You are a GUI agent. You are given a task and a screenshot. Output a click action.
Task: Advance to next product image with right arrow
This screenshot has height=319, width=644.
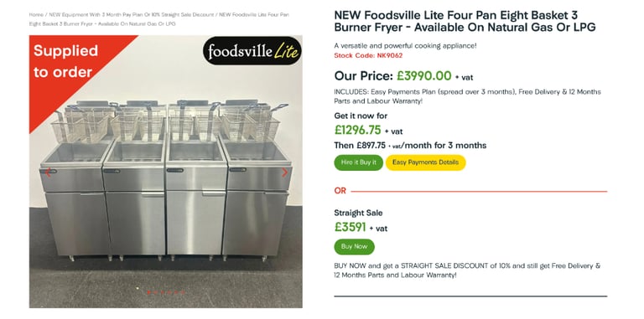click(284, 172)
